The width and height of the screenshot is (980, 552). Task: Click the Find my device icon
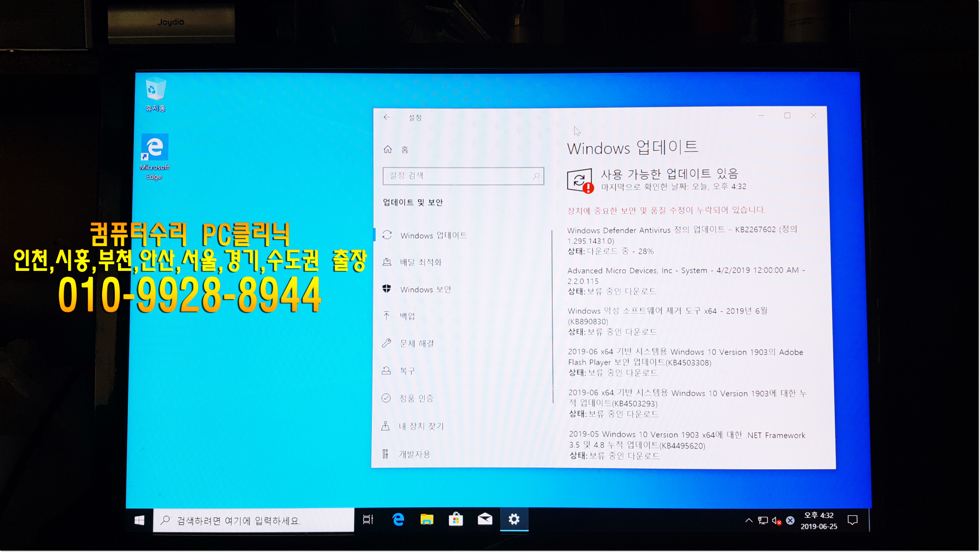click(385, 426)
